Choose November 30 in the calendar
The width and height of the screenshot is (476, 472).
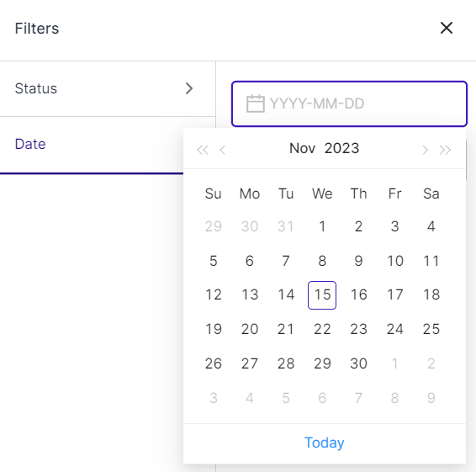358,363
